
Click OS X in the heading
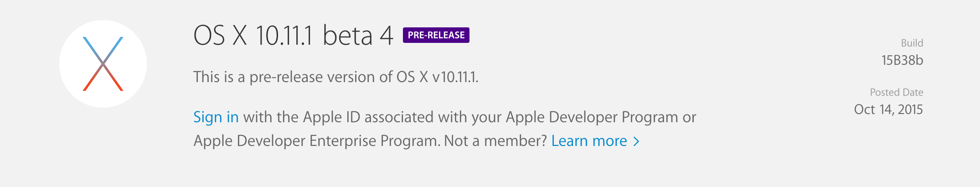coord(220,36)
